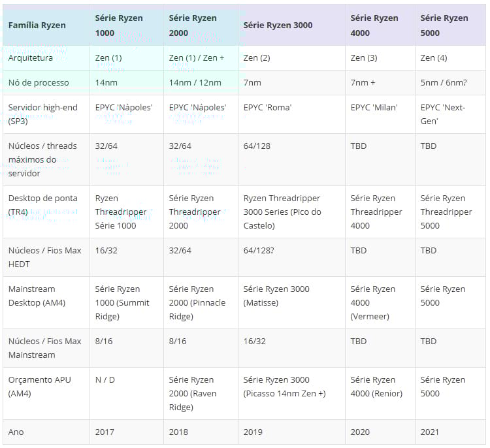
Task: Select the 'Série Ryzen 4000 (Vermeer)' cell
Action: [x=380, y=302]
